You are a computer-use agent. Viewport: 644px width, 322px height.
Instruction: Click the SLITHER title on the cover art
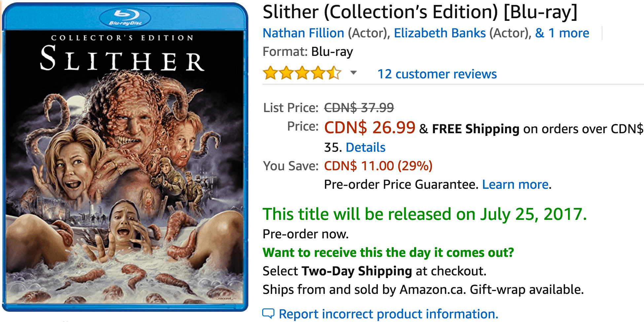pyautogui.click(x=122, y=59)
